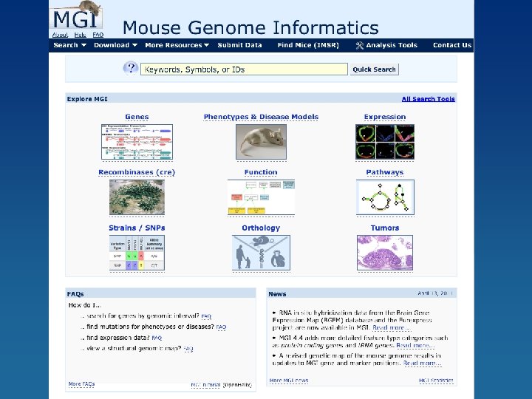Open the Pathways diagram thumbnail
The image size is (532, 399).
[x=385, y=197]
